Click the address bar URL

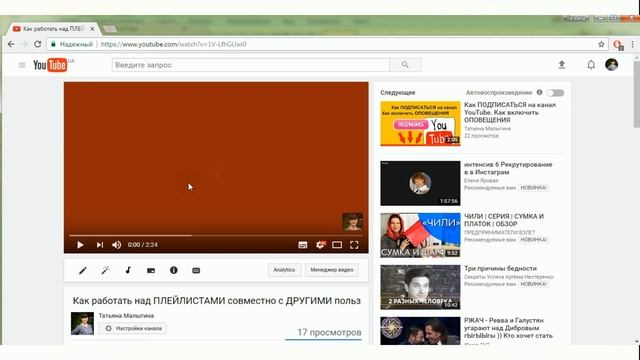coord(173,44)
